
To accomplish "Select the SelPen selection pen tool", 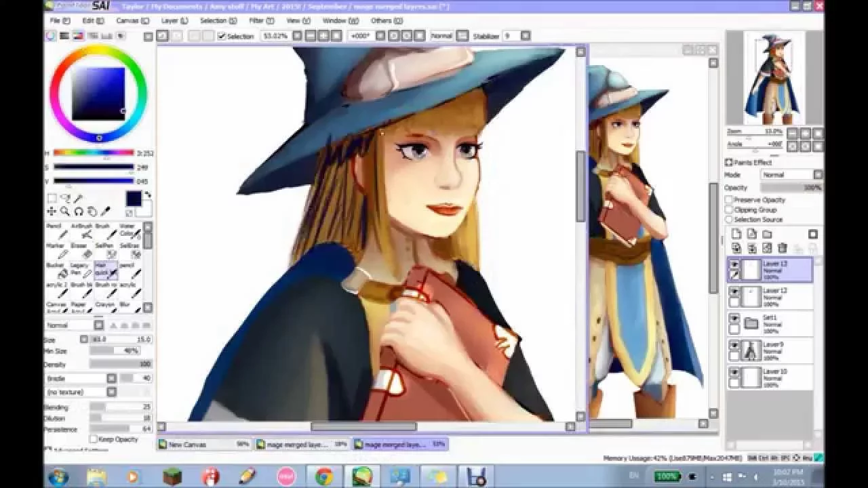I will coord(106,251).
